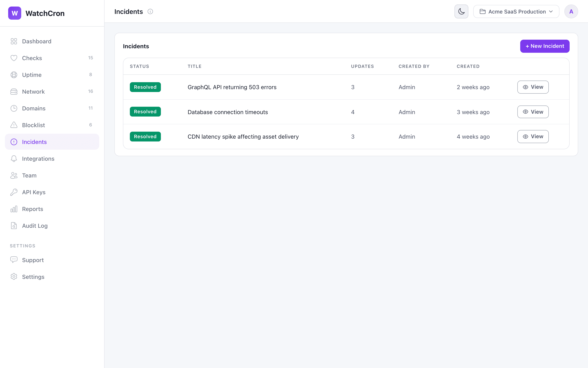Click the Resolved badge for Database connection timeouts

[x=145, y=112]
